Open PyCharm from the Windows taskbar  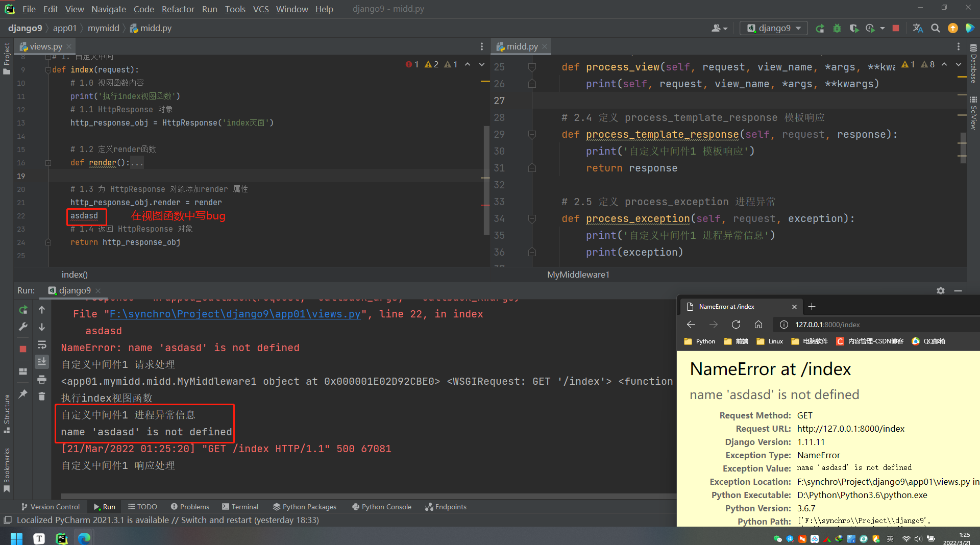coord(62,538)
